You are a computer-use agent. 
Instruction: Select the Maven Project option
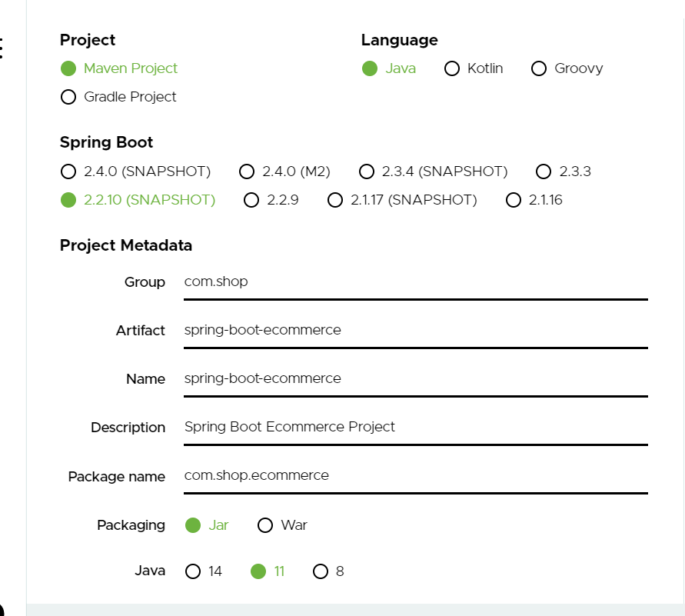[x=68, y=68]
